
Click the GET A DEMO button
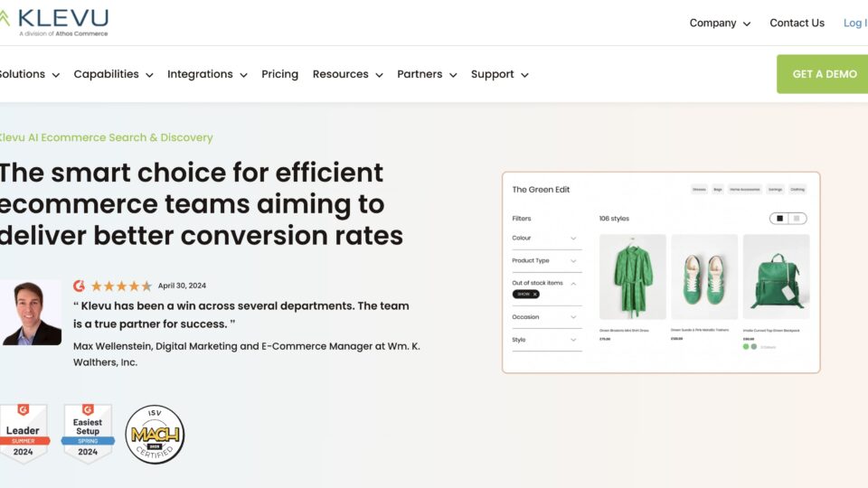click(823, 74)
